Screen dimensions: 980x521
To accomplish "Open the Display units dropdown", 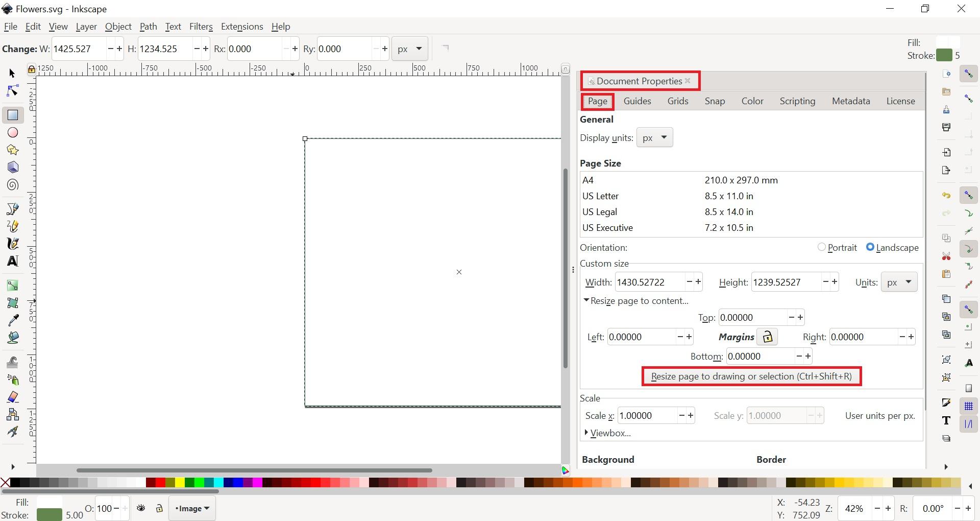I will [x=655, y=137].
